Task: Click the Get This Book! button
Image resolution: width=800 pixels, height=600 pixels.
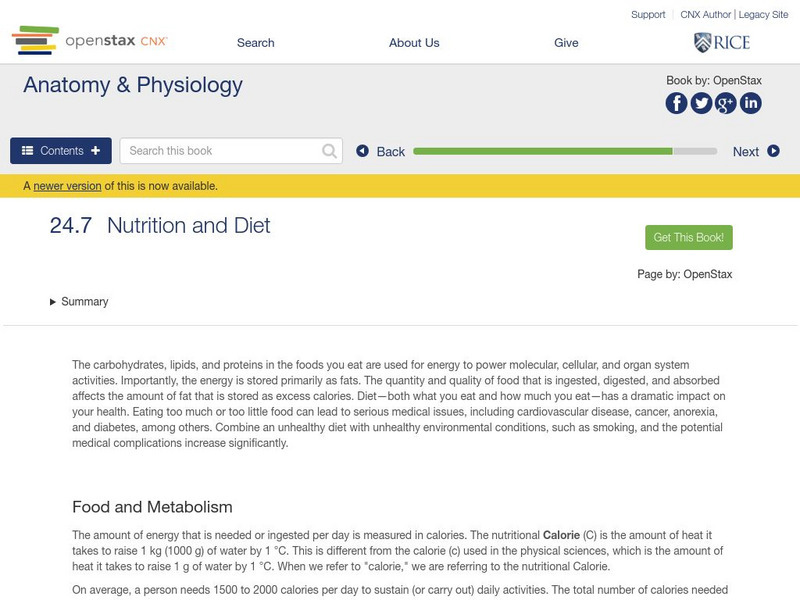Action: point(689,237)
